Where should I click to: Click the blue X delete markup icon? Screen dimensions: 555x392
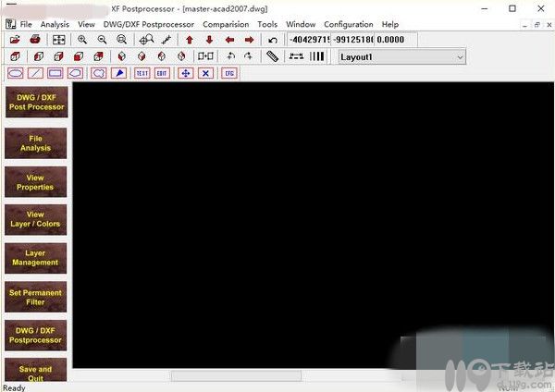pos(205,73)
